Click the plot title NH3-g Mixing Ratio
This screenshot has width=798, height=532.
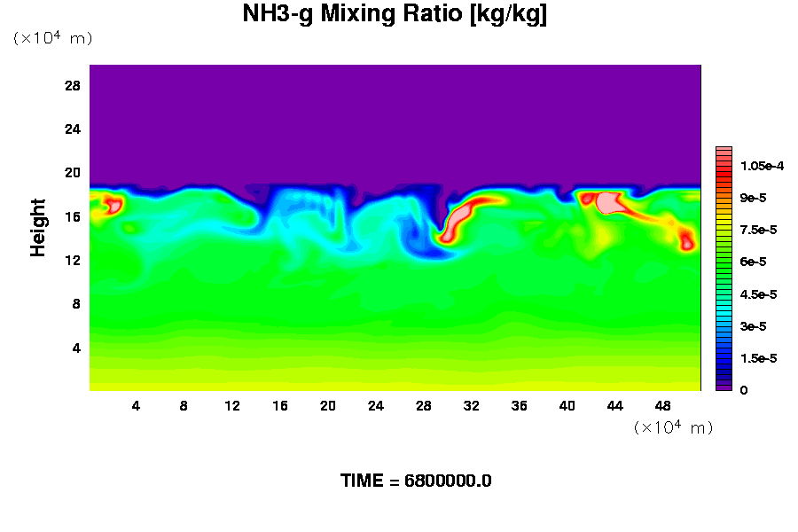pos(395,15)
